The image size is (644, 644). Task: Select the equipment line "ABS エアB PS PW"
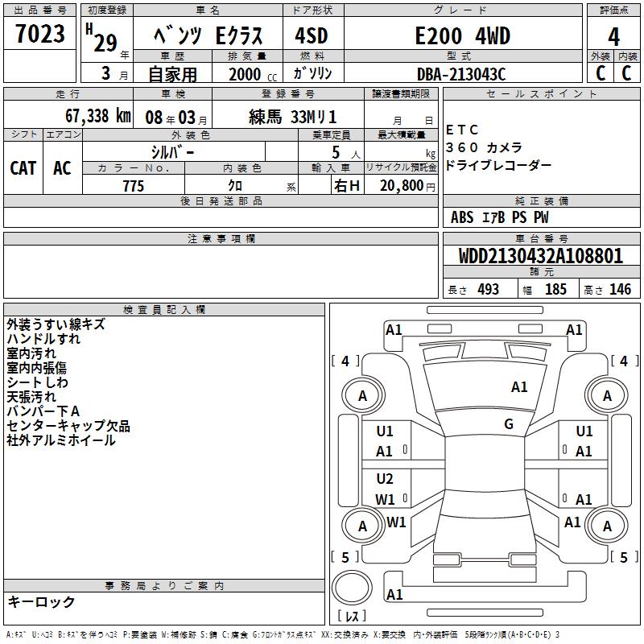[x=499, y=217]
